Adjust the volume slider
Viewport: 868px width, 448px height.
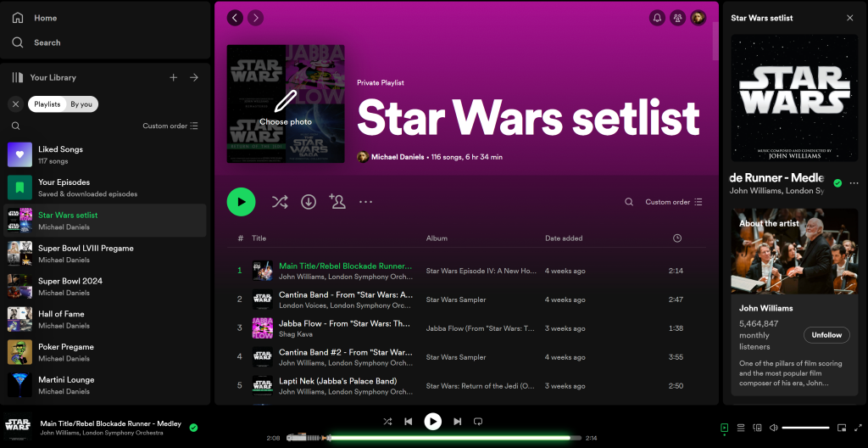click(x=804, y=428)
